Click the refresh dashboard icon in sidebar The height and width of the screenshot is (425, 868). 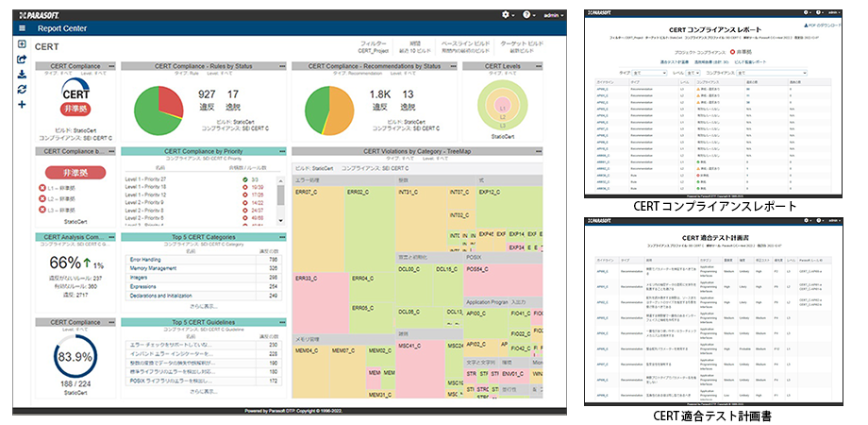pos(22,89)
